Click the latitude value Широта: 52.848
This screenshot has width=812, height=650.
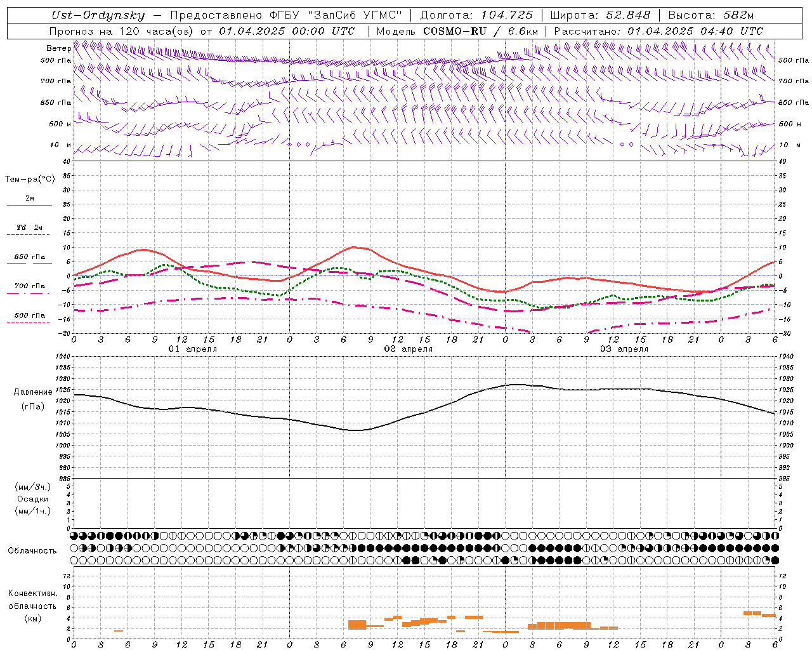click(600, 15)
